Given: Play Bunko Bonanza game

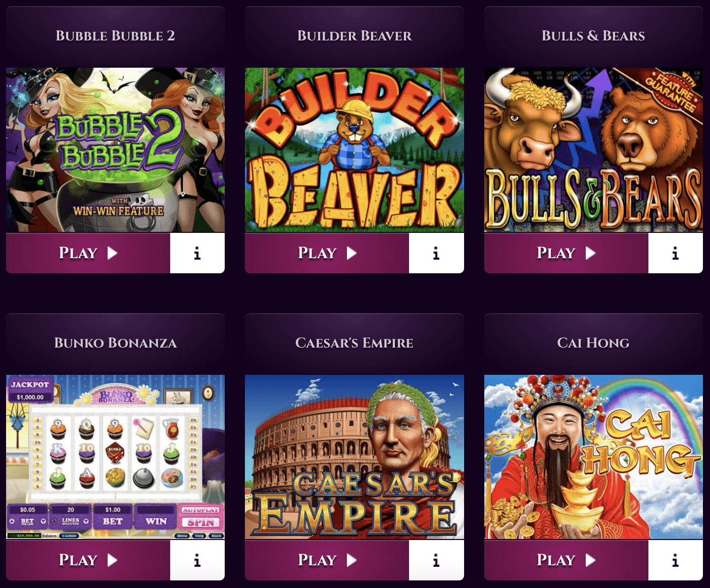Looking at the screenshot, I should coord(88,560).
